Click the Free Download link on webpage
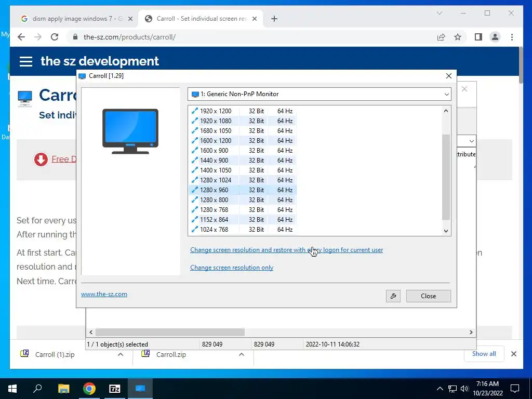The width and height of the screenshot is (532, 399). [x=64, y=159]
